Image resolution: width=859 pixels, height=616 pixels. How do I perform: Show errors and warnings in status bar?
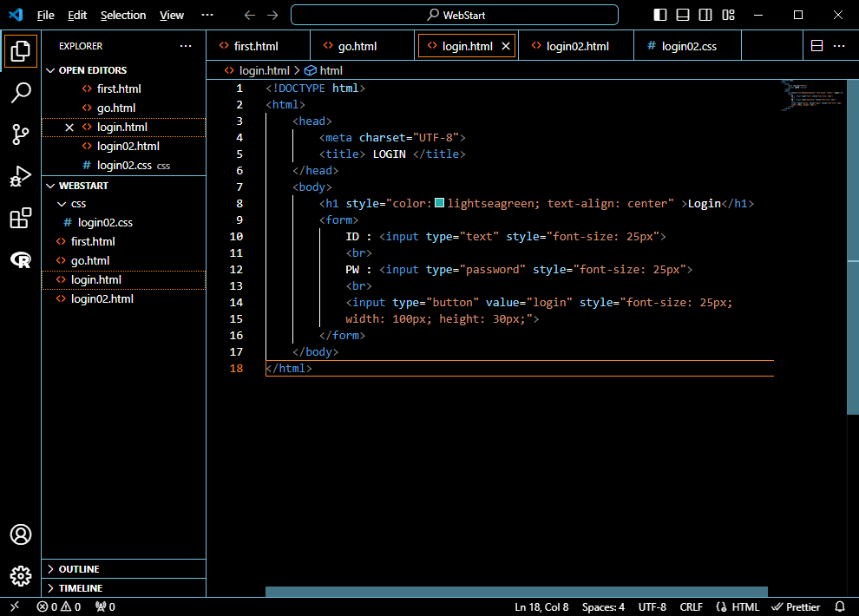[x=59, y=606]
